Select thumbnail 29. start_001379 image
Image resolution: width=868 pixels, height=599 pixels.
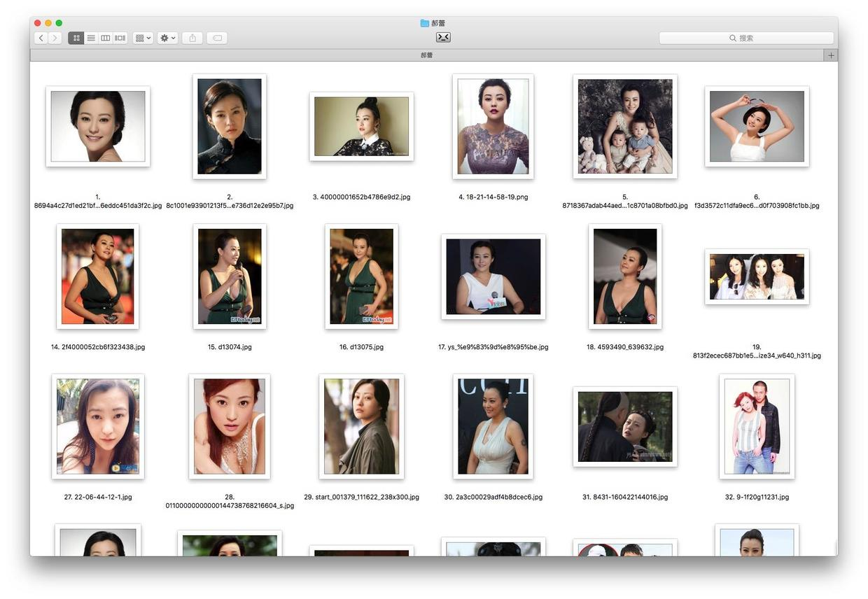(361, 426)
